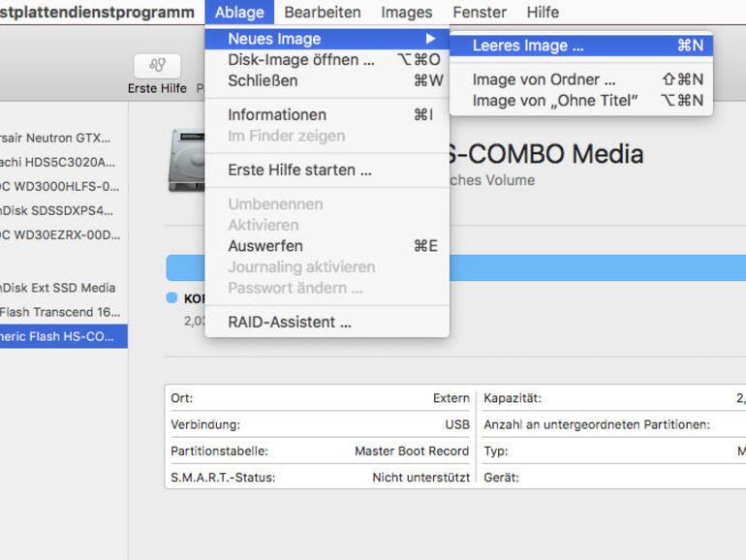Select Corsair Neutron GTX disk in sidebar
Viewport: 746px width, 560px height.
64,138
